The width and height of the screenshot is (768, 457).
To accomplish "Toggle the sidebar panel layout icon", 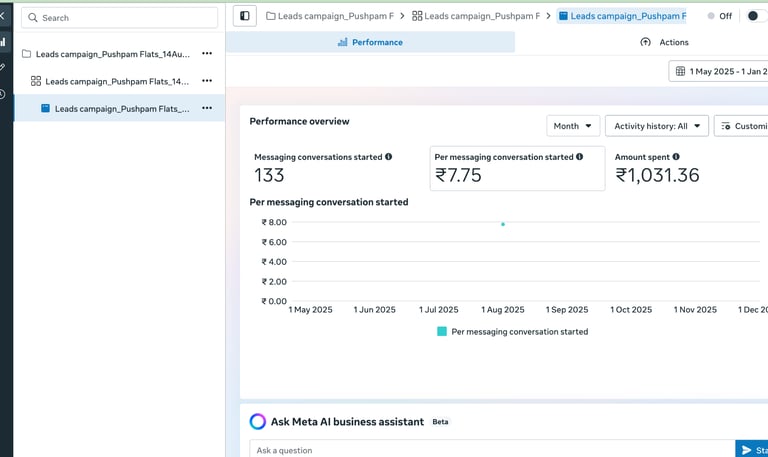I will [x=244, y=16].
